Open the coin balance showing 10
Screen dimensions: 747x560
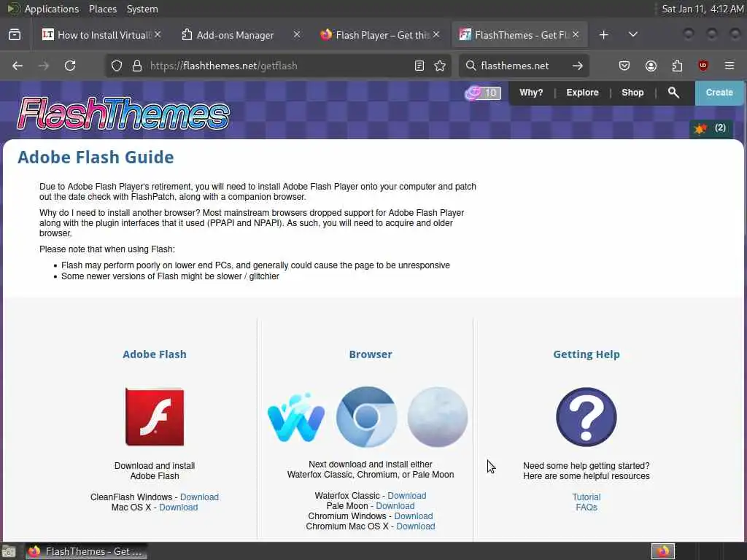tap(483, 93)
